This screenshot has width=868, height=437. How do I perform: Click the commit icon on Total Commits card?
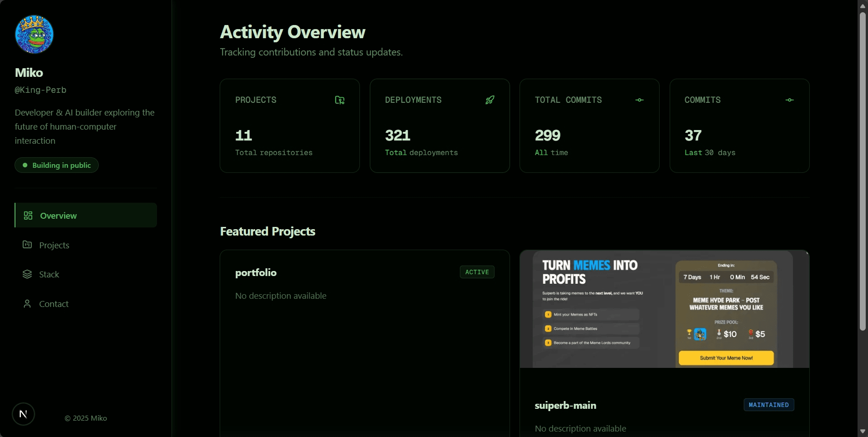pyautogui.click(x=640, y=100)
